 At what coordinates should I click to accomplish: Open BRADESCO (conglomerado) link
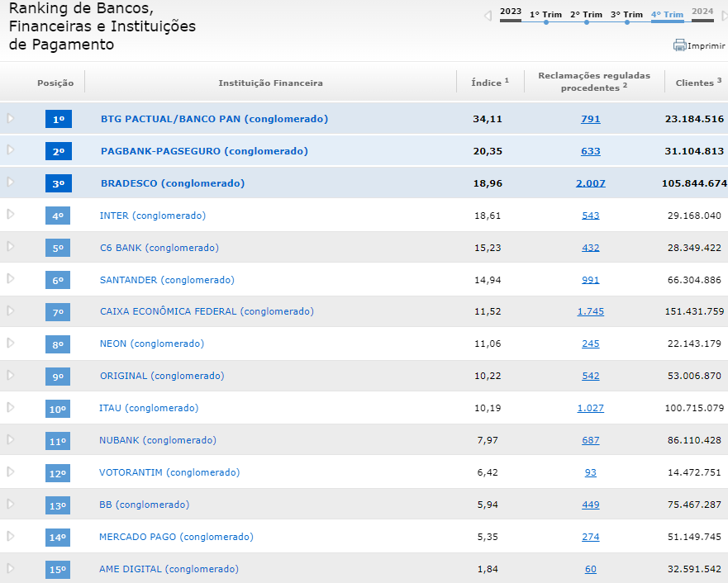tap(173, 183)
